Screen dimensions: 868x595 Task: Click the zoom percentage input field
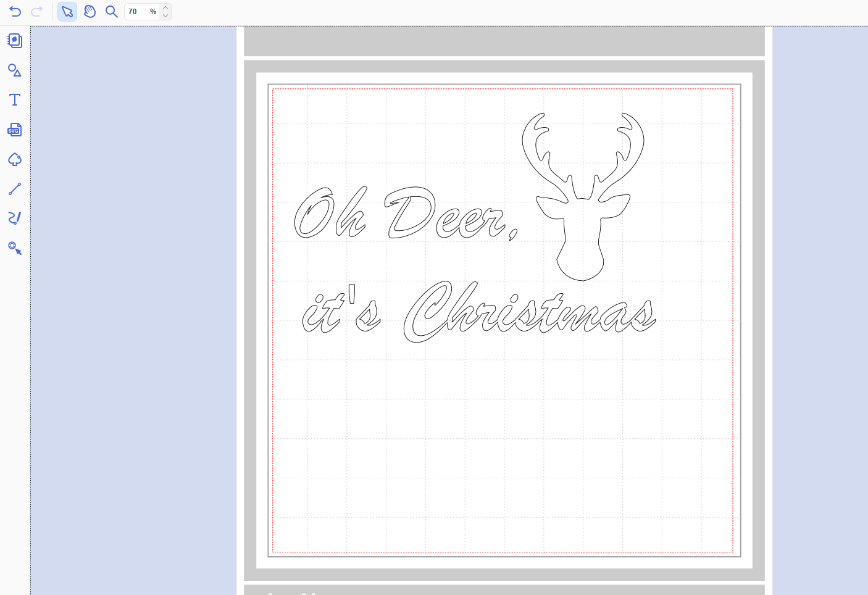(137, 12)
